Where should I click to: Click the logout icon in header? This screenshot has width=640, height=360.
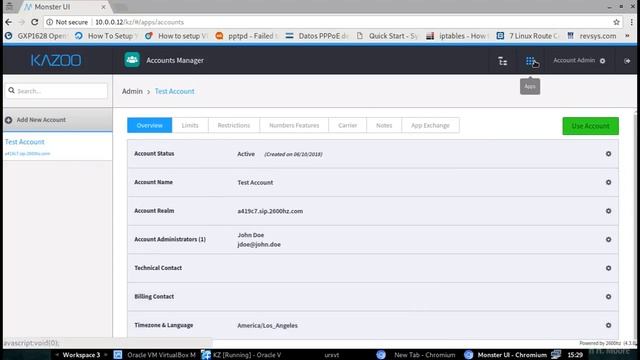[x=627, y=61]
